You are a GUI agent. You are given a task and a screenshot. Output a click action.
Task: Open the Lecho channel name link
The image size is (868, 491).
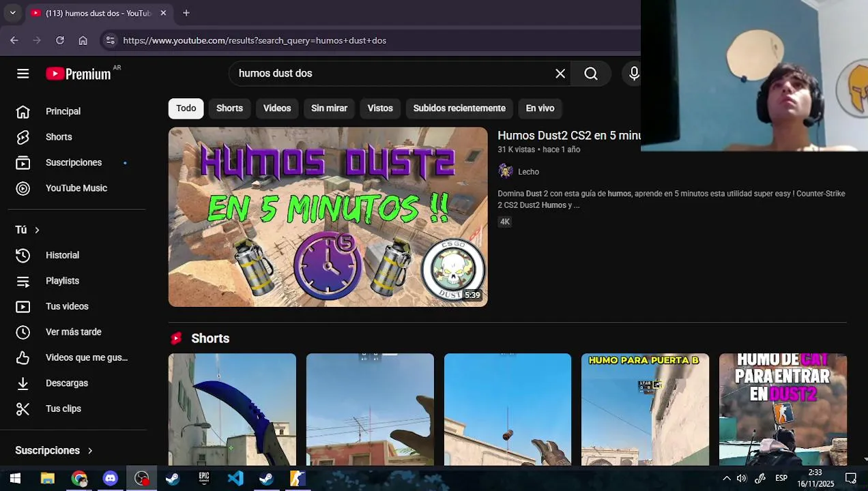[528, 172]
